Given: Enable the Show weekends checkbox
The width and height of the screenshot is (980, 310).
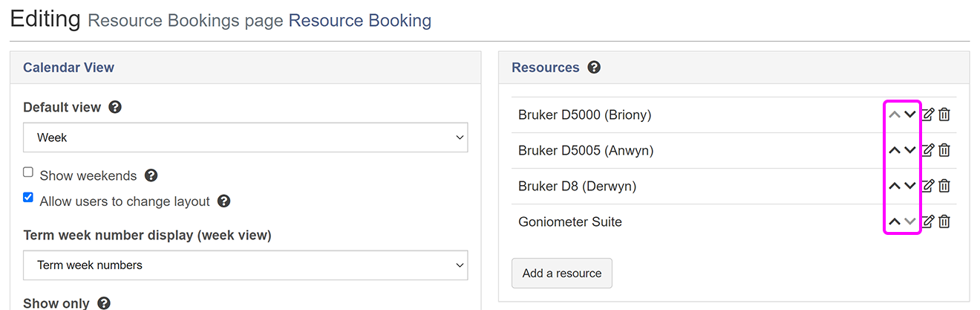Looking at the screenshot, I should 28,172.
